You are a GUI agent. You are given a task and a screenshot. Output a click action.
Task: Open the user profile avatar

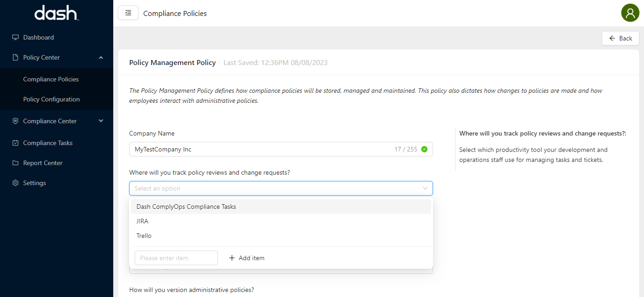630,13
